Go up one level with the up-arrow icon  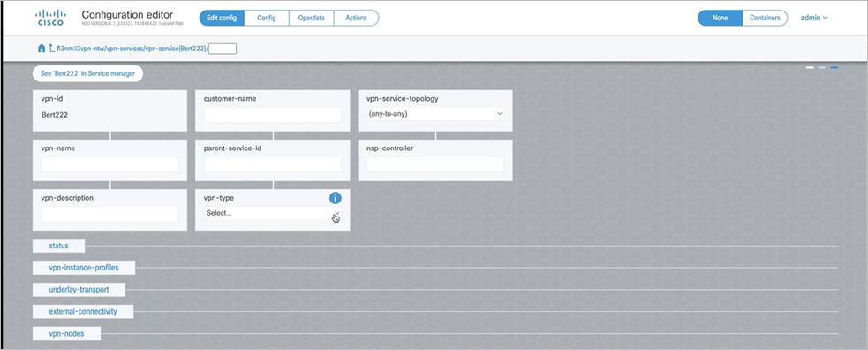tap(51, 49)
